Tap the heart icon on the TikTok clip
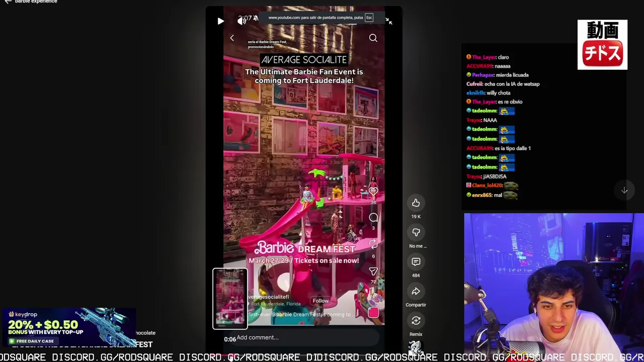 pos(373,192)
